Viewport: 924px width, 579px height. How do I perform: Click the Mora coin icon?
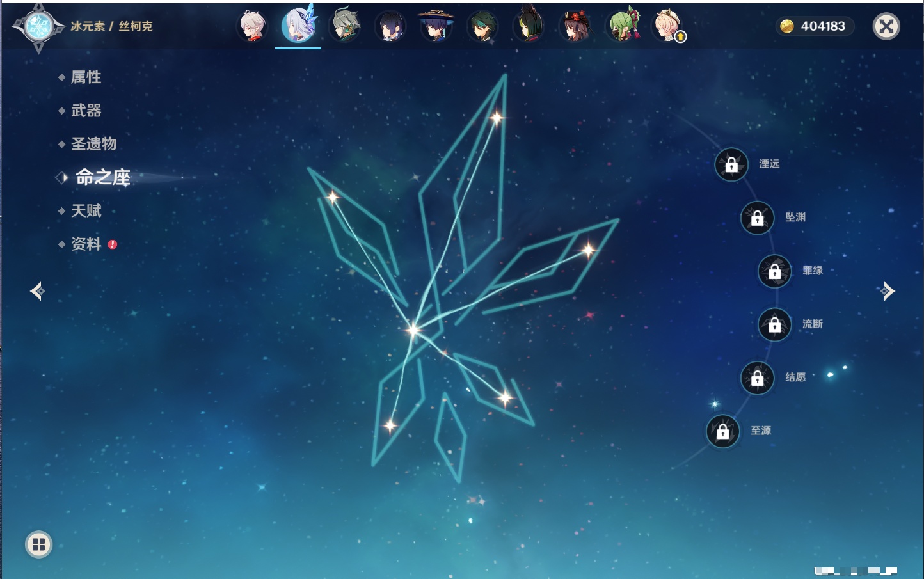(x=787, y=26)
